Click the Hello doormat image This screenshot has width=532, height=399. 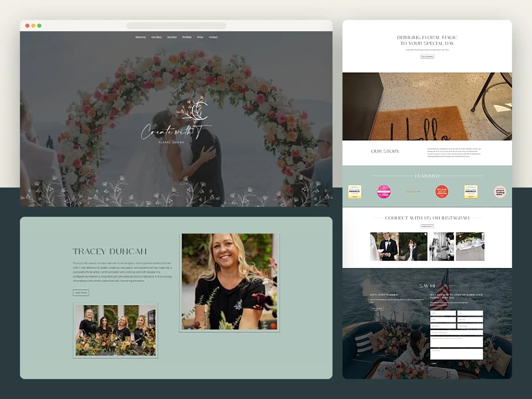(427, 106)
